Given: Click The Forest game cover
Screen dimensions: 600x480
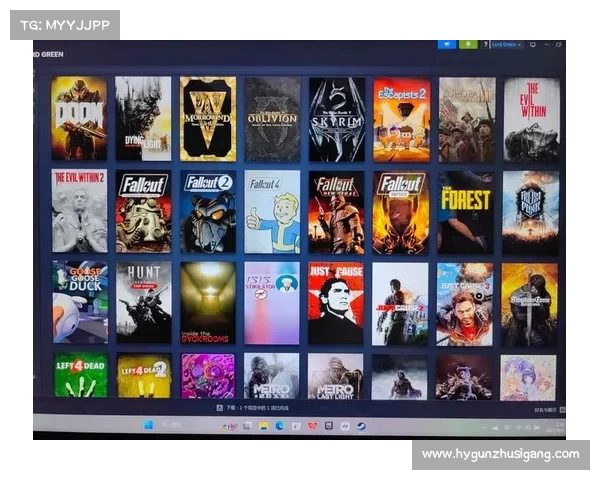Looking at the screenshot, I should [x=465, y=211].
